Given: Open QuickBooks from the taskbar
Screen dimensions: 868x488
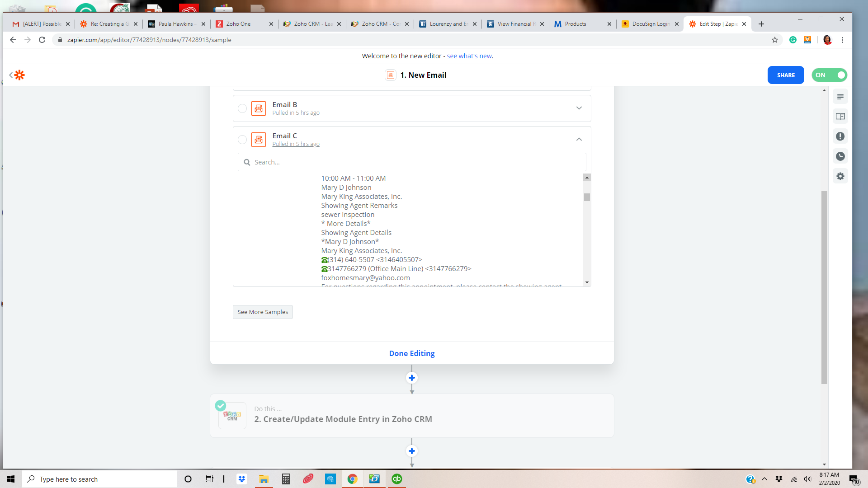Looking at the screenshot, I should 397,479.
